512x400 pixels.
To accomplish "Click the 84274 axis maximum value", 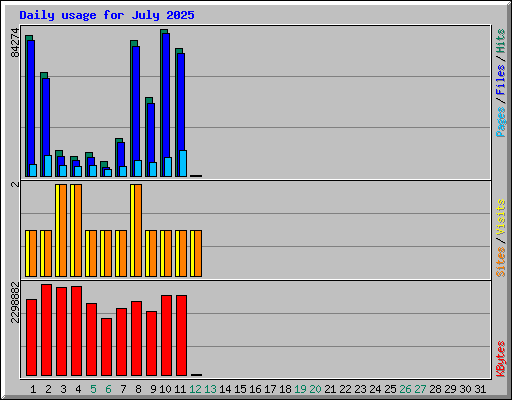I will point(15,43).
